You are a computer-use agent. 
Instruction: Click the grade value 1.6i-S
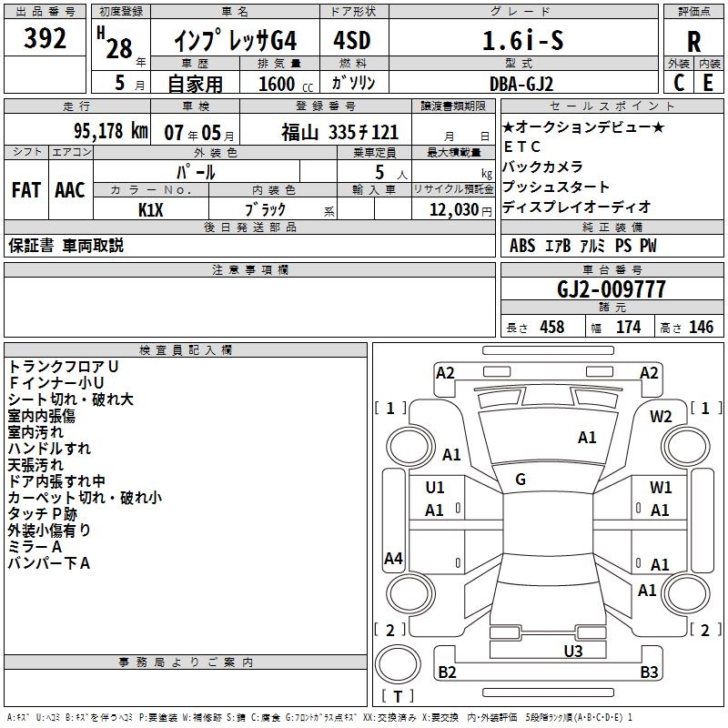click(x=523, y=40)
